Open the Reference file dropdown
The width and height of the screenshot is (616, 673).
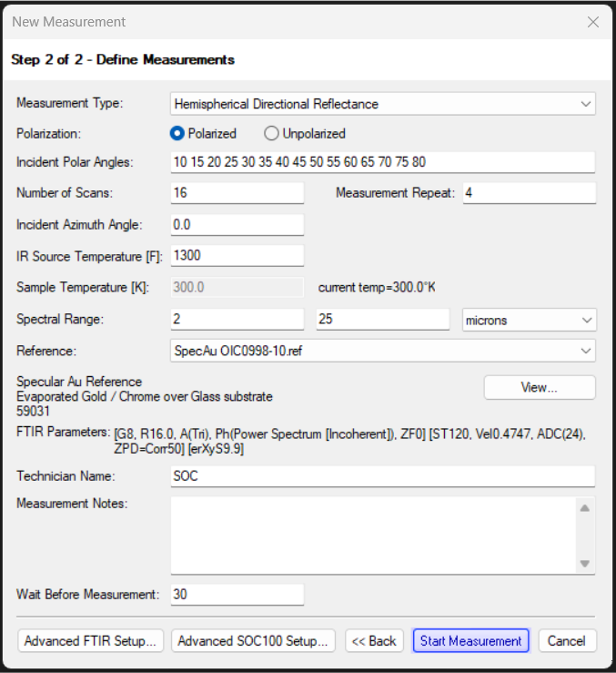[383, 351]
